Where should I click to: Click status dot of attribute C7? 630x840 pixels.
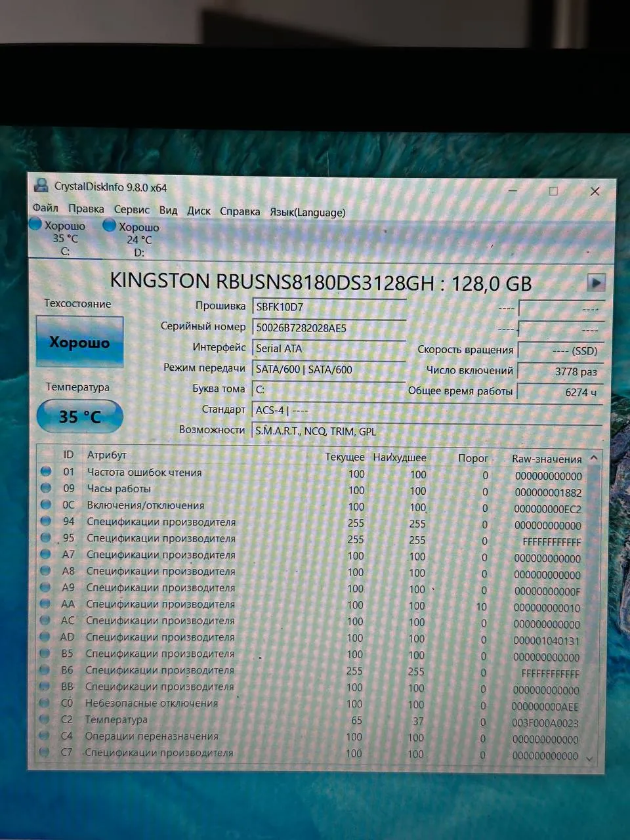point(44,752)
